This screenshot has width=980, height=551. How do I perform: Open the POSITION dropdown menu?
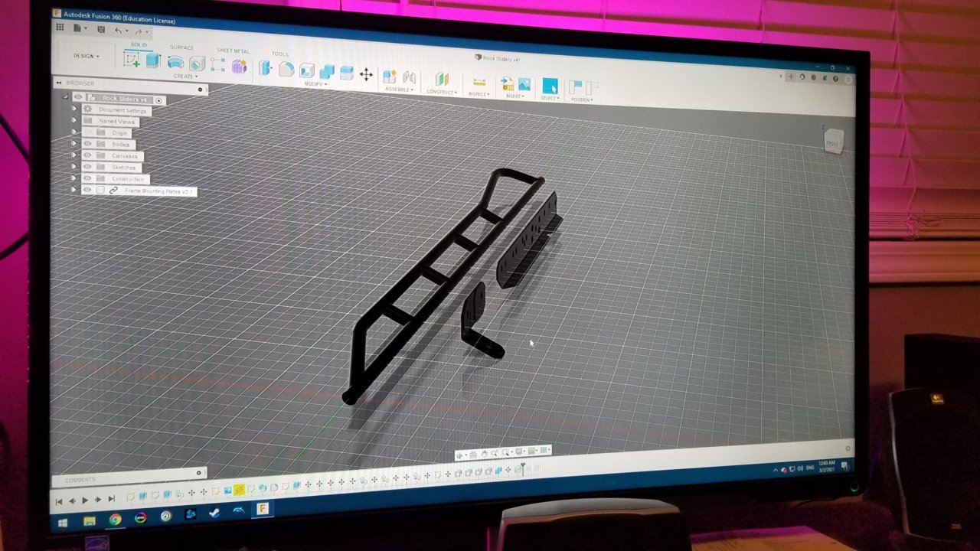[582, 99]
